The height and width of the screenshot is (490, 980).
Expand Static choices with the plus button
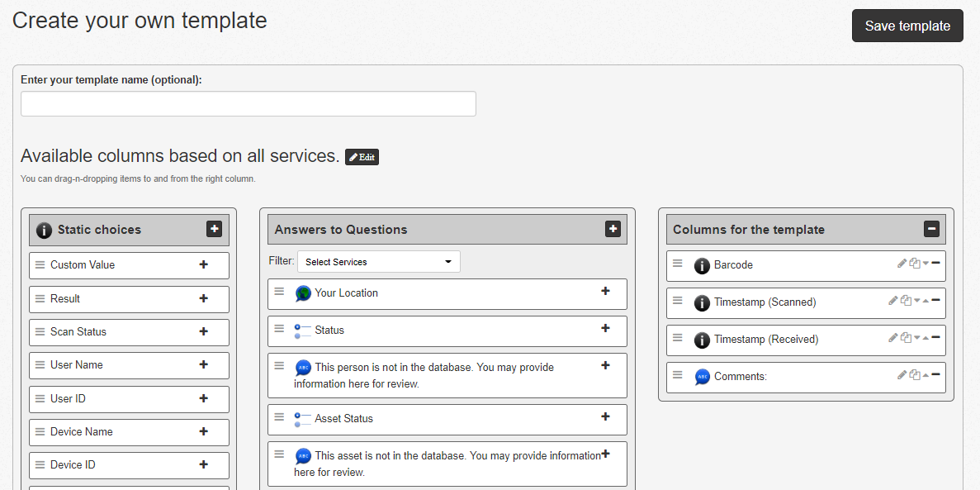pyautogui.click(x=214, y=229)
